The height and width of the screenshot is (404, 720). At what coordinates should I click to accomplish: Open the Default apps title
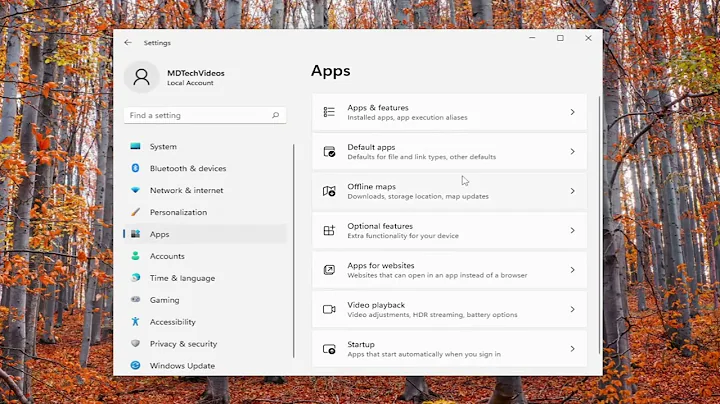pos(371,147)
